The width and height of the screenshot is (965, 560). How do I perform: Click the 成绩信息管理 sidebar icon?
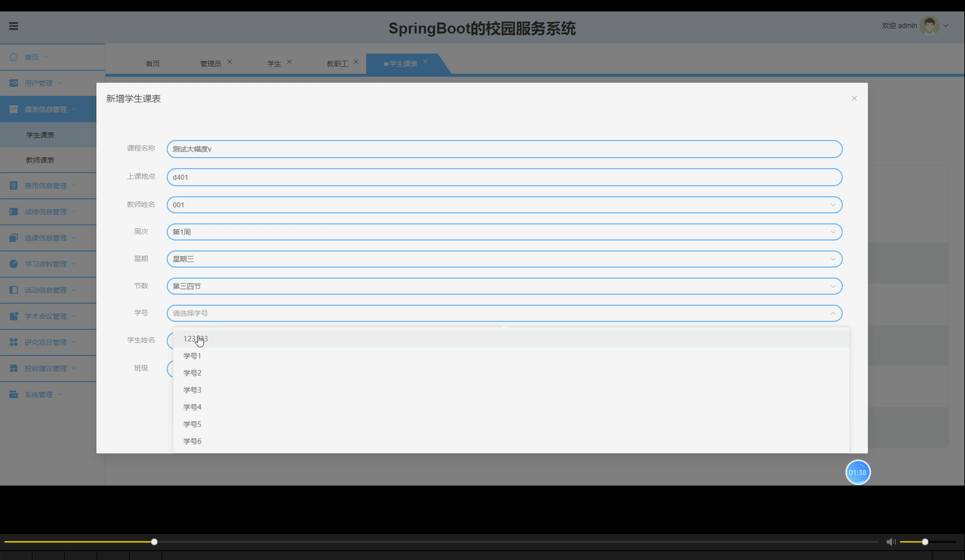coord(13,211)
